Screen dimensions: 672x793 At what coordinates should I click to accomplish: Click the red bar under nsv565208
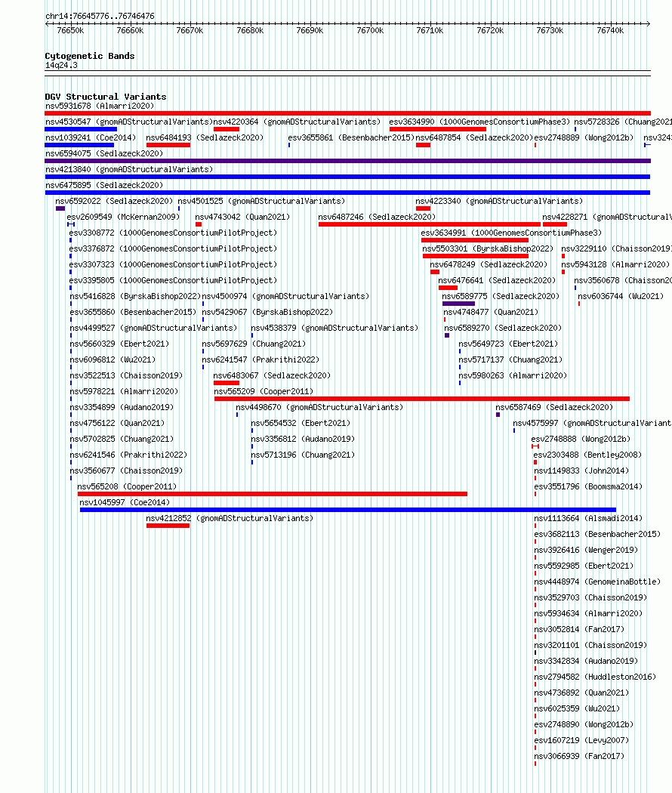pyautogui.click(x=273, y=494)
